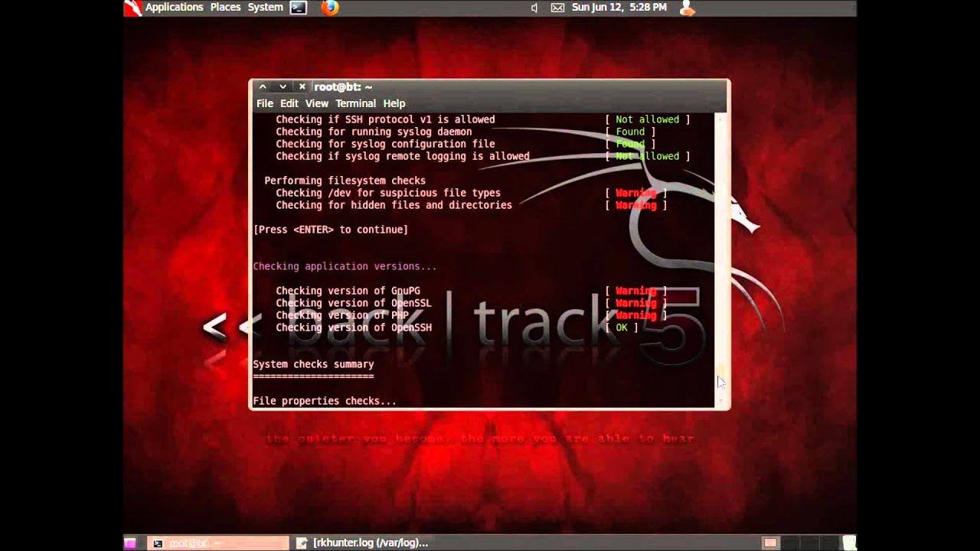Open the terminal File menu
Viewport: 980px width, 551px height.
coord(265,103)
